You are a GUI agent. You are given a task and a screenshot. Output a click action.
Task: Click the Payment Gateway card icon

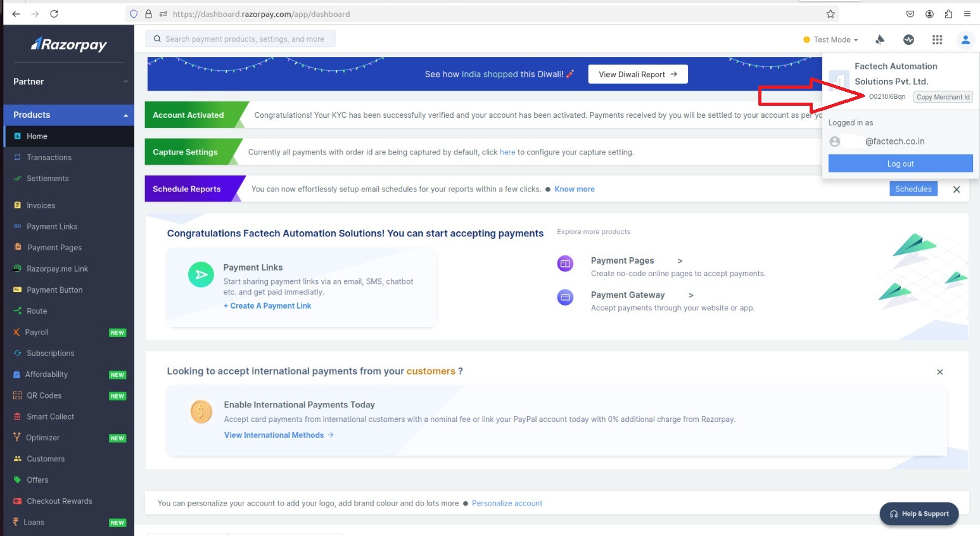tap(565, 297)
